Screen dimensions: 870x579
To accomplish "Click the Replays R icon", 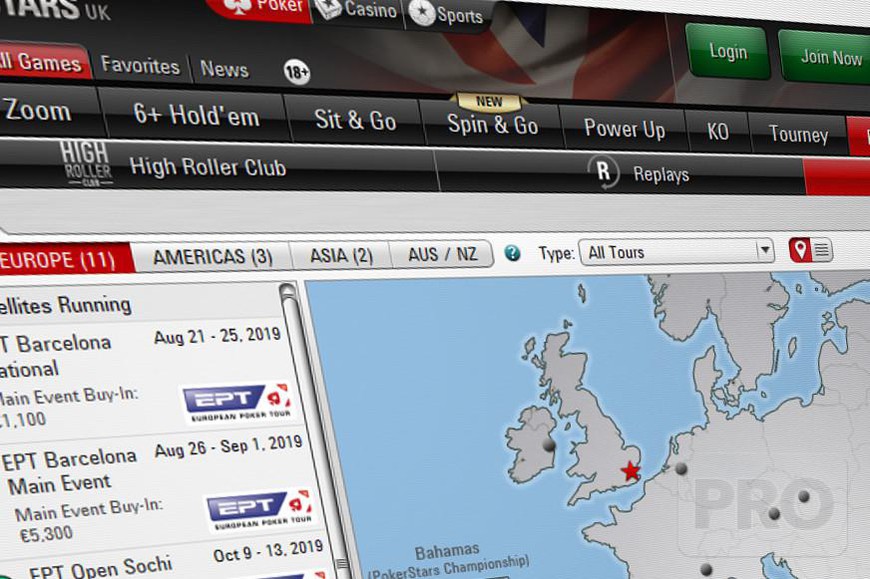I will pyautogui.click(x=603, y=171).
